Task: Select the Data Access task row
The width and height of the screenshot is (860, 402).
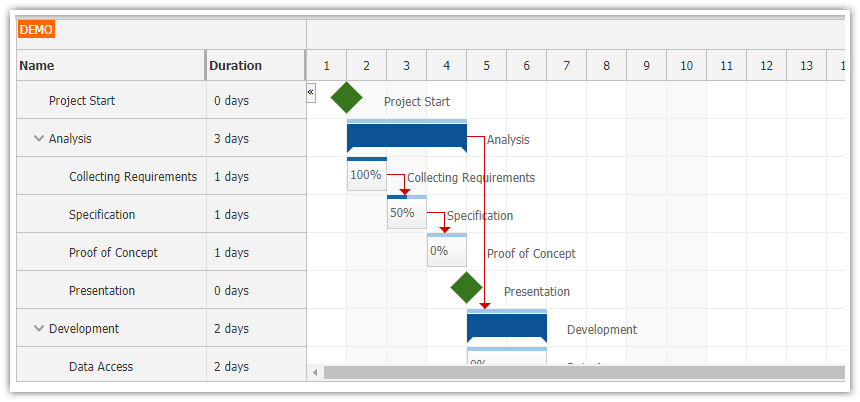Action: 101,367
